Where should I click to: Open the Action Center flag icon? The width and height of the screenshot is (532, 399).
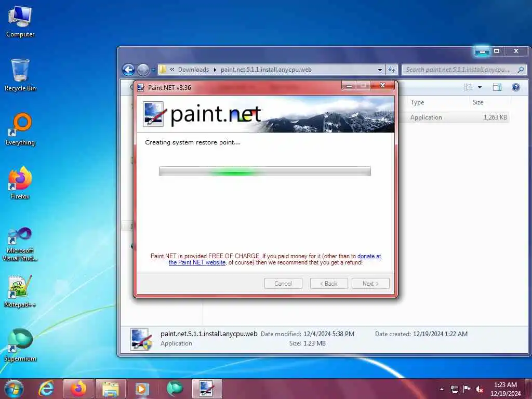tap(467, 389)
